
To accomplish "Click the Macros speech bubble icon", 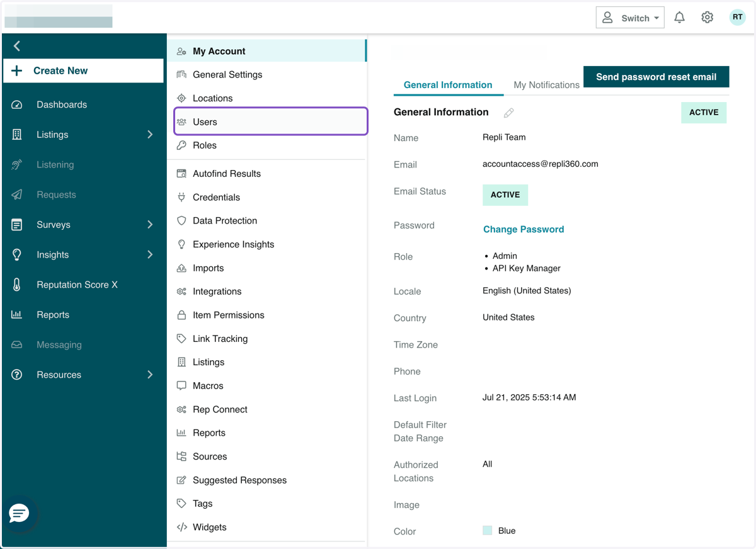I will [181, 386].
